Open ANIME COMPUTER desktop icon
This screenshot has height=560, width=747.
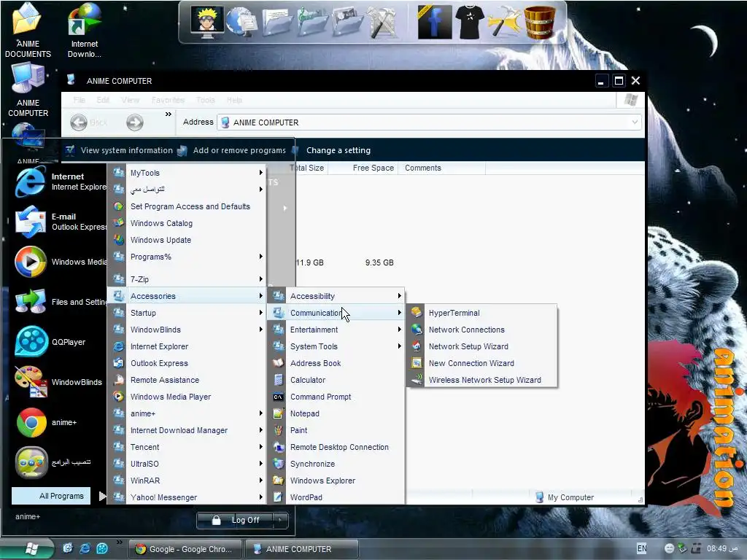28,90
